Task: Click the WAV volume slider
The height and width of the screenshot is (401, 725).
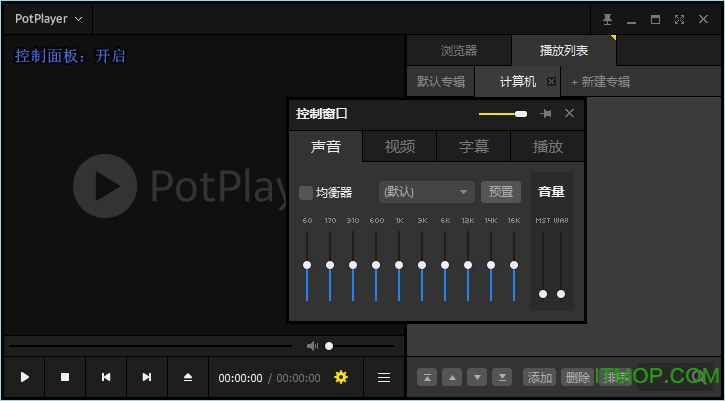Action: click(561, 265)
